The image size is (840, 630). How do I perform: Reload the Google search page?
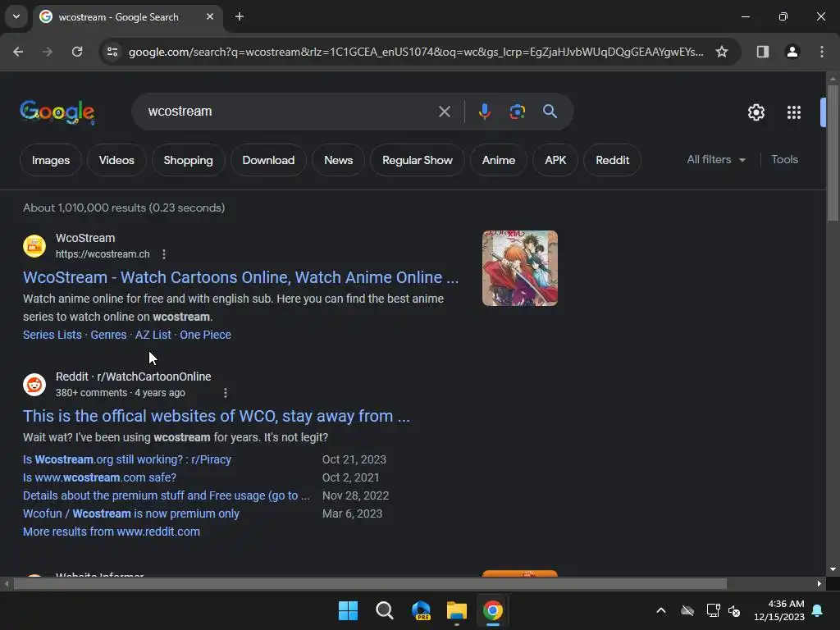(77, 52)
